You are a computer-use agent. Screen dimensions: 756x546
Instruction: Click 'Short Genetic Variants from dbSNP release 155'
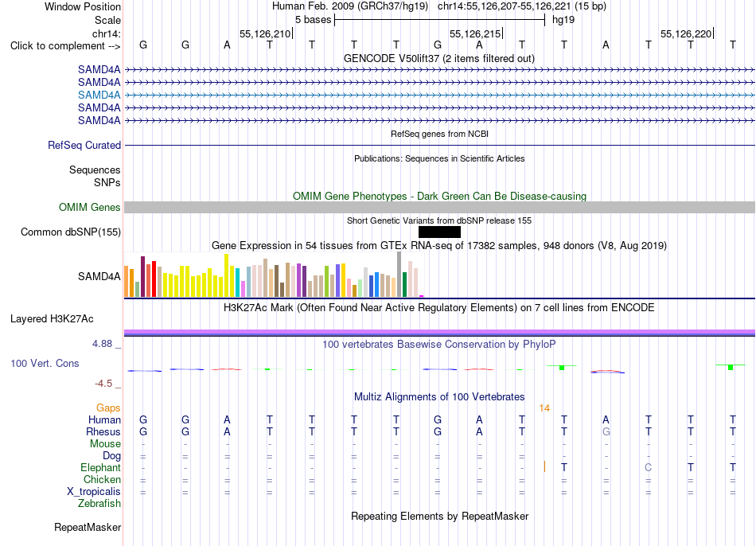click(x=439, y=220)
